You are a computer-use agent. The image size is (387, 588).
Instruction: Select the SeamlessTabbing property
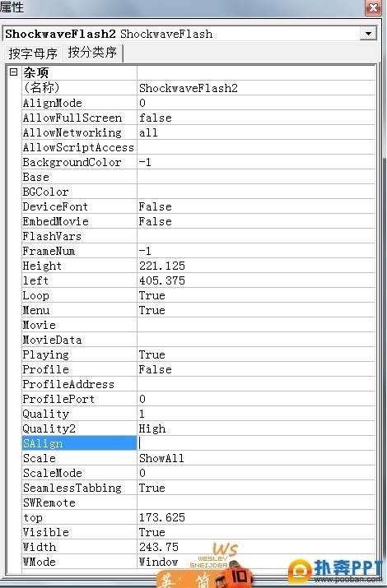coord(79,488)
